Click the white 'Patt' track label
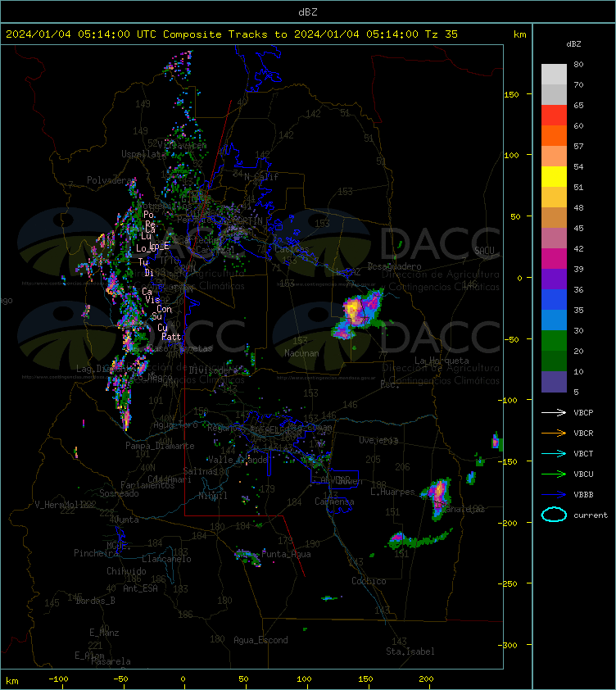 pos(171,337)
